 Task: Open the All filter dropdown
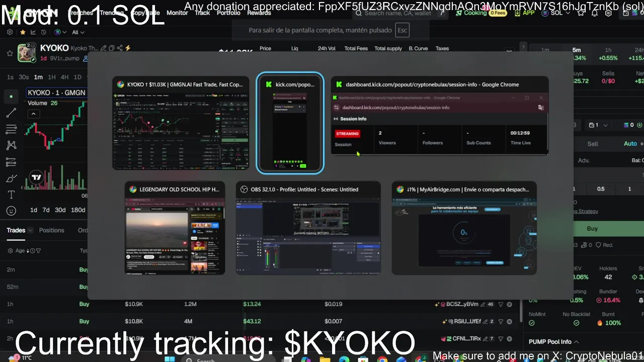pyautogui.click(x=78, y=32)
